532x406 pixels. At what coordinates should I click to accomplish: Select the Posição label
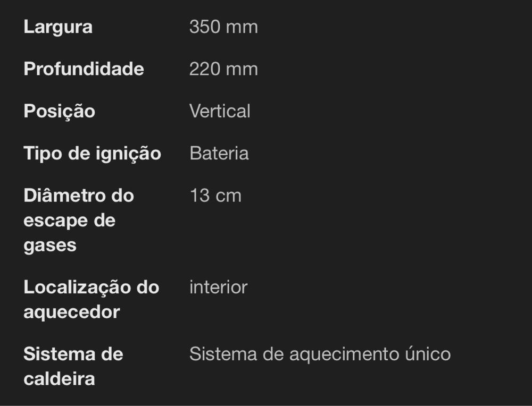pos(60,111)
